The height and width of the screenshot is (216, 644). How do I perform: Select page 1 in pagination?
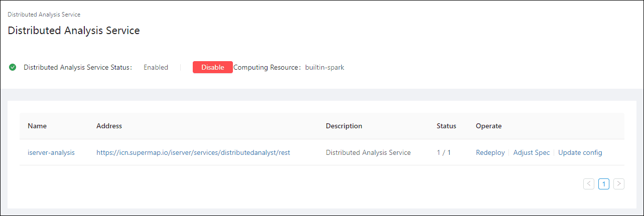604,184
